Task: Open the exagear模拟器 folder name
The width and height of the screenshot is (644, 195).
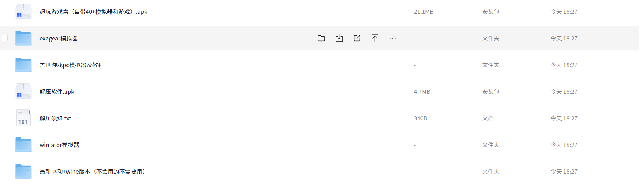Action: point(59,38)
